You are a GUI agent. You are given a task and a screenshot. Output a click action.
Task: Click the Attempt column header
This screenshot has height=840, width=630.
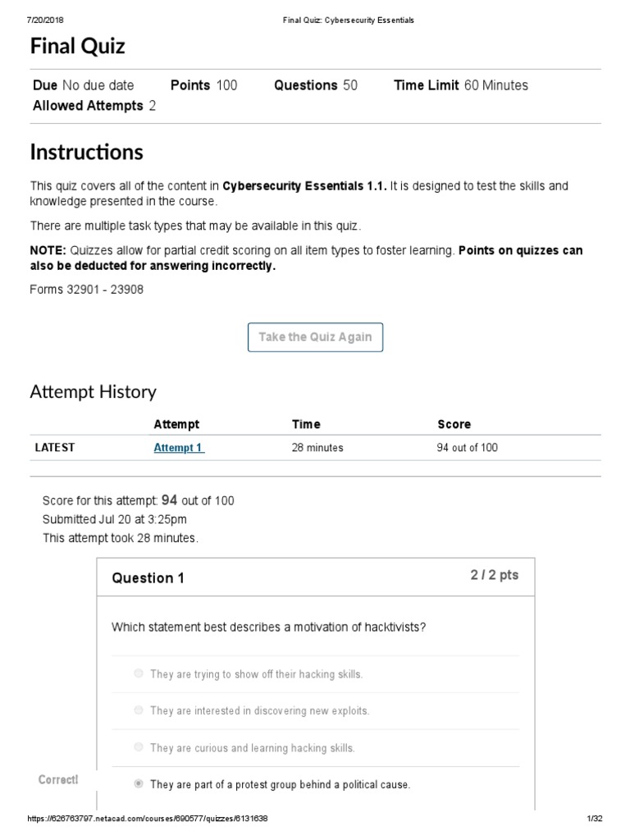click(176, 424)
